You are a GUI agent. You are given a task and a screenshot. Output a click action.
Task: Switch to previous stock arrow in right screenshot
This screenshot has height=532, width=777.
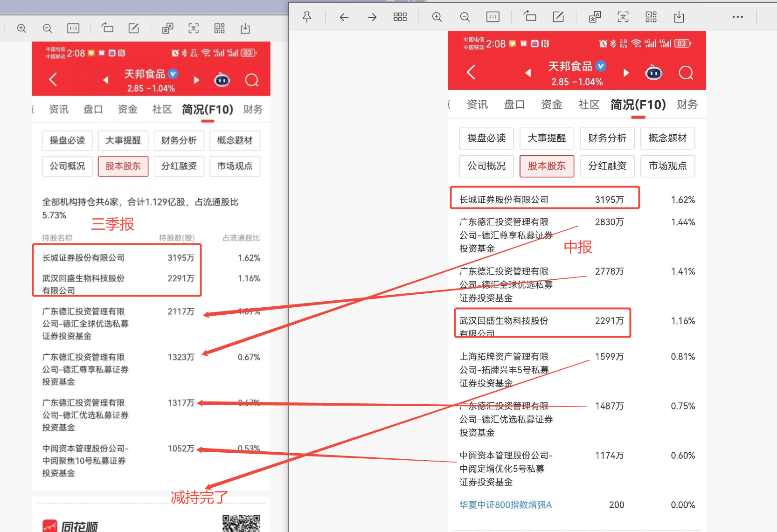(x=528, y=73)
